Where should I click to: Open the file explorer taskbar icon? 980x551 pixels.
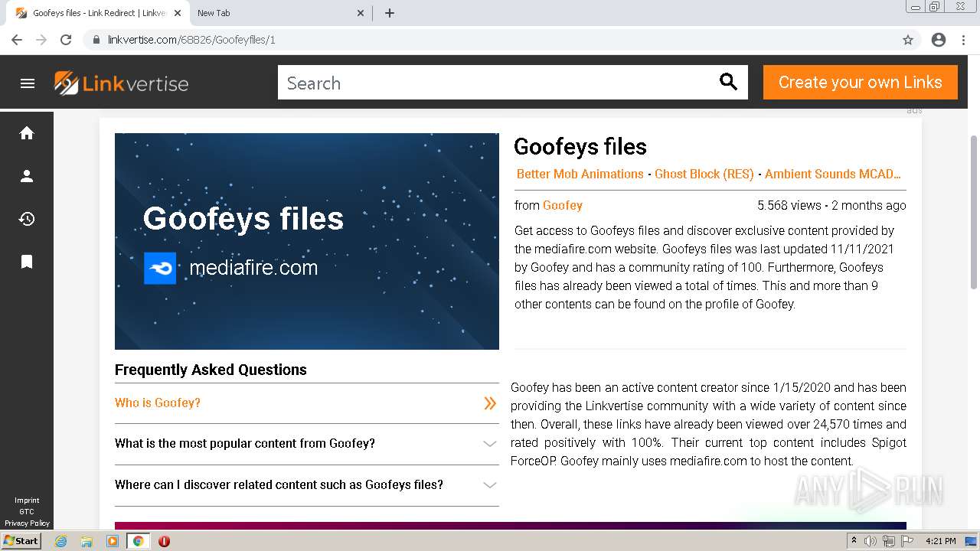pos(87,541)
